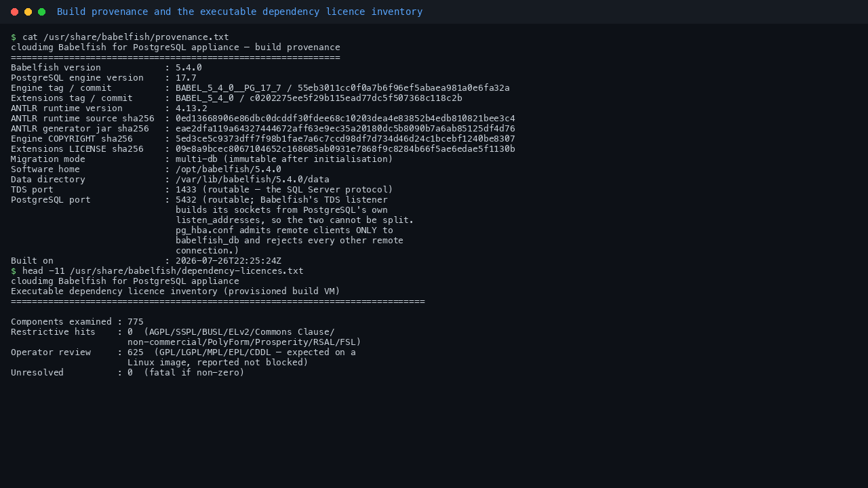Click the green maximize window dot
This screenshot has height=488, width=868.
[41, 12]
